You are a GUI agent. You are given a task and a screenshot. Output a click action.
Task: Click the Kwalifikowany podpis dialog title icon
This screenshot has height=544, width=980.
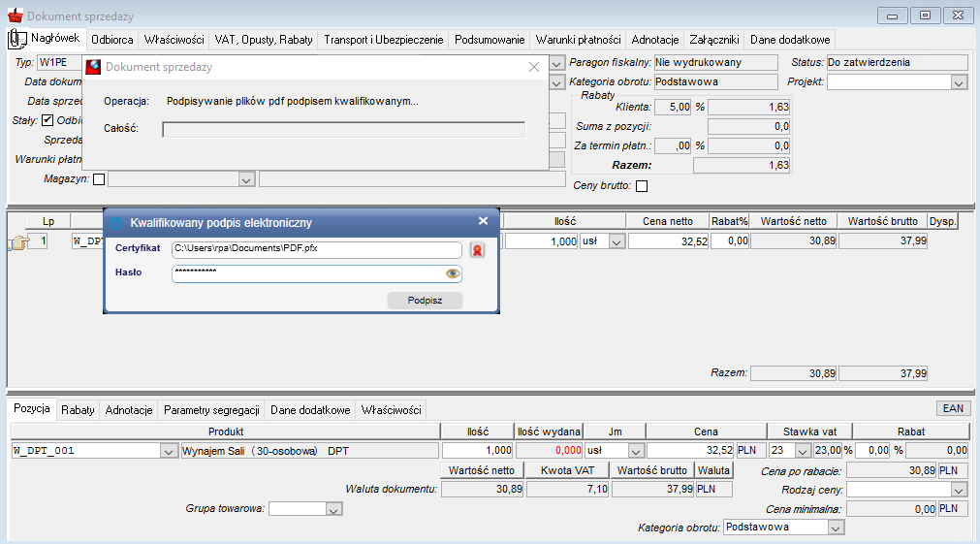pyautogui.click(x=115, y=223)
